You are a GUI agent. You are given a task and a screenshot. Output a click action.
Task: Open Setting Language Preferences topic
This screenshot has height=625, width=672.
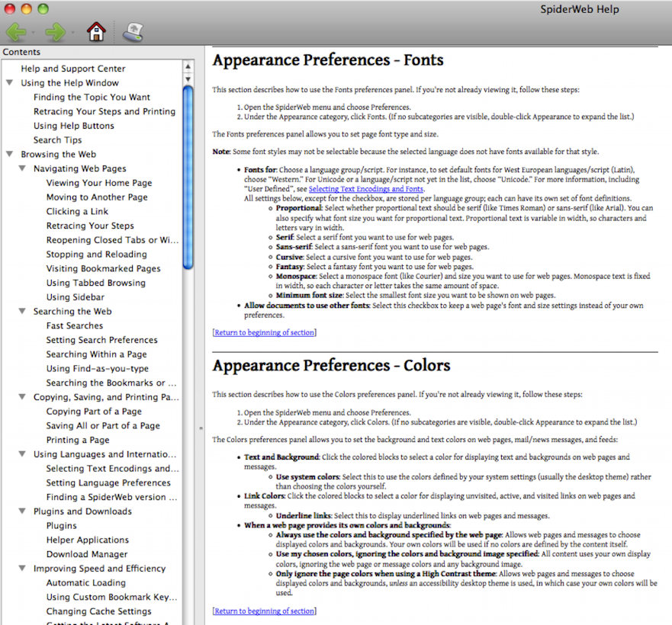click(108, 482)
